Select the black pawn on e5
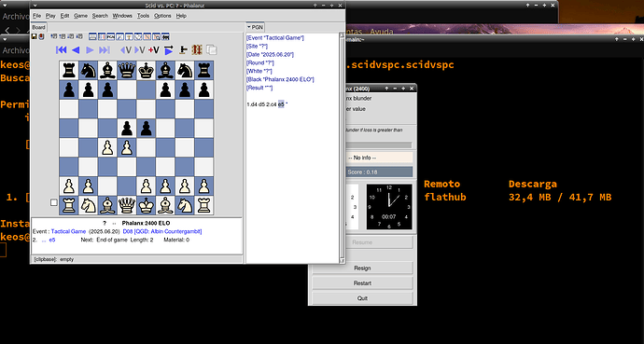This screenshot has width=644, height=344. point(147,129)
